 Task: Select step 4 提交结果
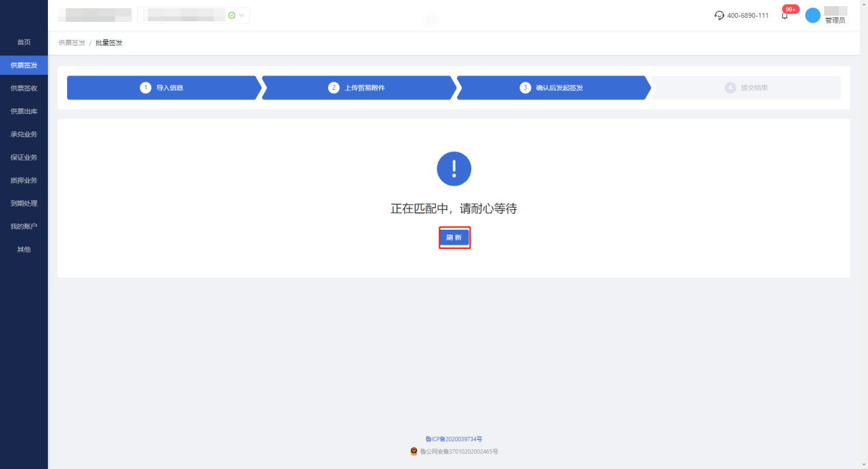click(x=747, y=88)
